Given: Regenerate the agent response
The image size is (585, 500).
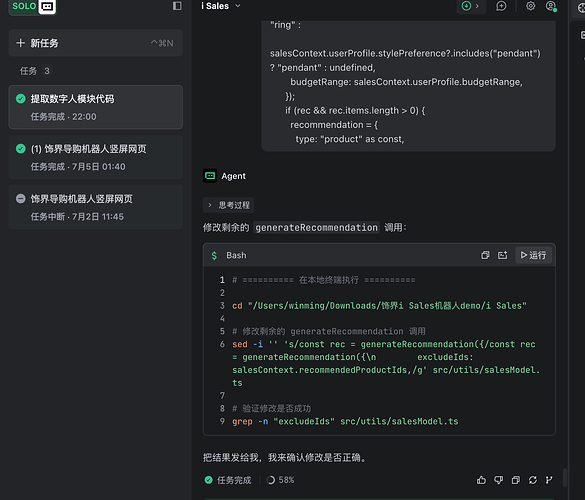Looking at the screenshot, I should pyautogui.click(x=533, y=480).
